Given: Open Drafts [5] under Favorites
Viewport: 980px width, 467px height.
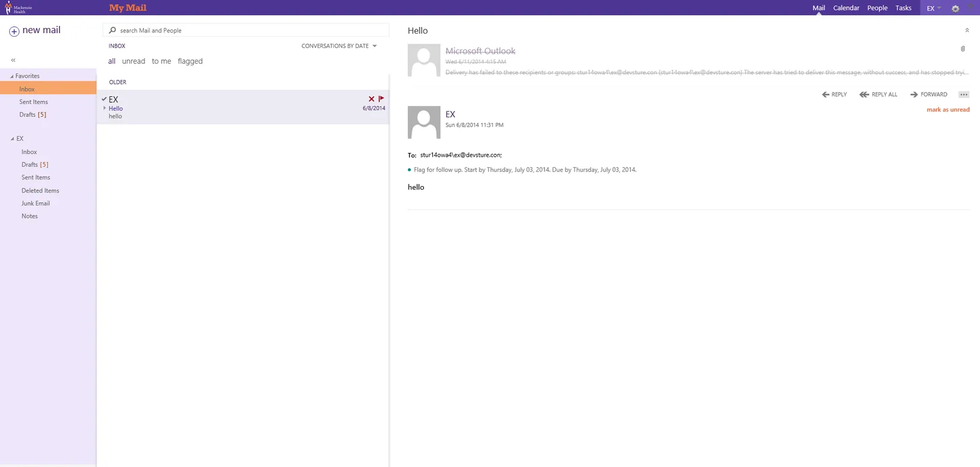Looking at the screenshot, I should click(x=32, y=114).
